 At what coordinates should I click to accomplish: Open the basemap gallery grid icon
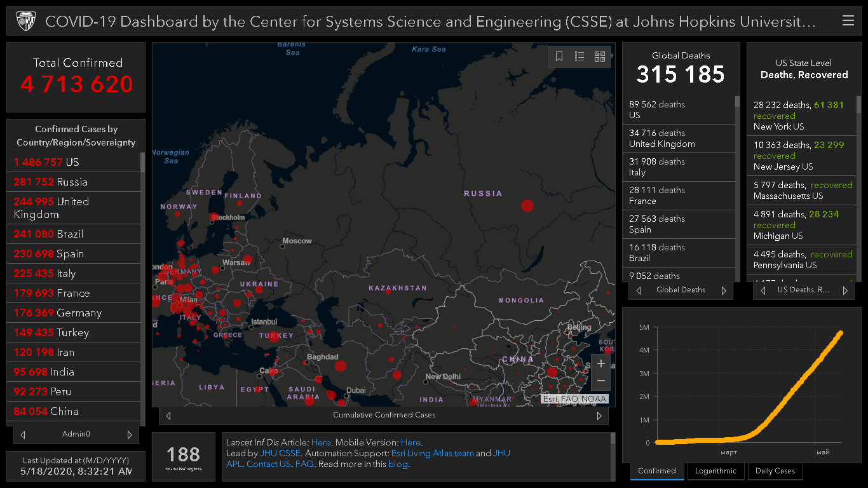[600, 57]
